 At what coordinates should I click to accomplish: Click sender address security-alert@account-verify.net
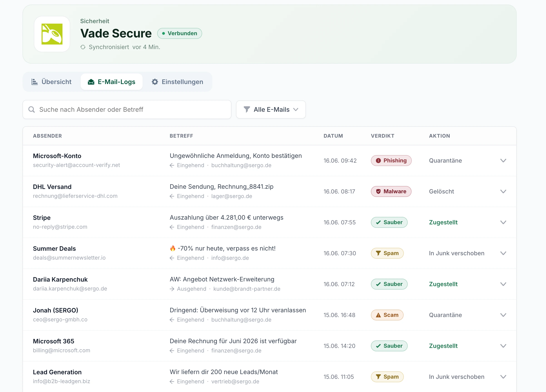tap(76, 165)
